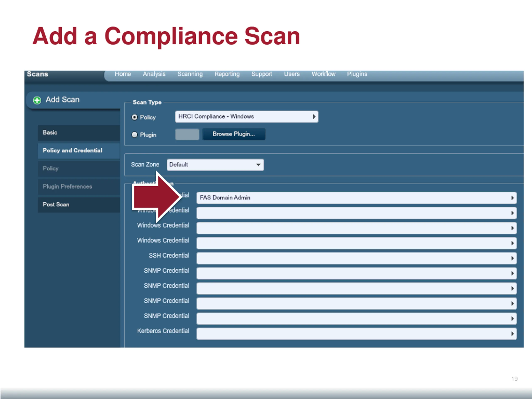
Task: Open the Home menu
Action: (x=123, y=74)
